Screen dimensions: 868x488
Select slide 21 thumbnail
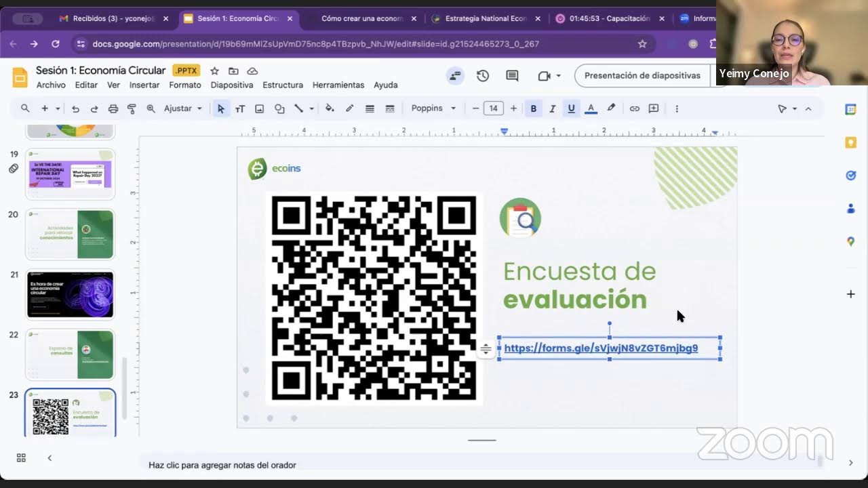tap(70, 294)
